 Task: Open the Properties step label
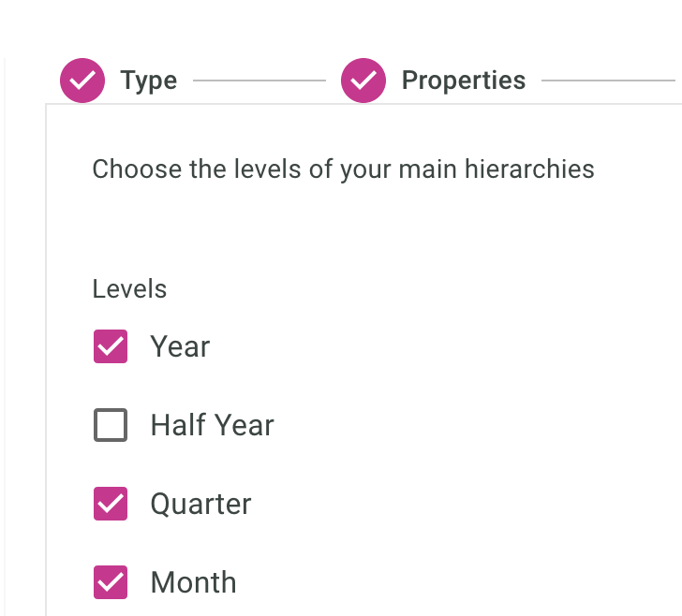pyautogui.click(x=463, y=81)
